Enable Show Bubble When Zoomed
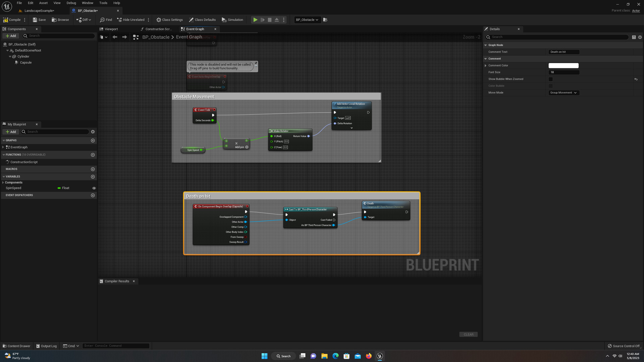Image resolution: width=644 pixels, height=362 pixels. (550, 79)
